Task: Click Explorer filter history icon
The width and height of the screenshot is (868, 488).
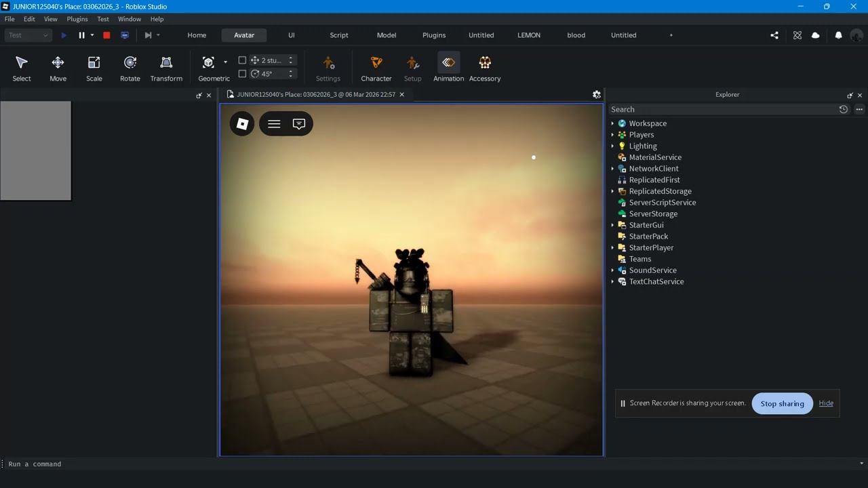Action: pos(844,109)
